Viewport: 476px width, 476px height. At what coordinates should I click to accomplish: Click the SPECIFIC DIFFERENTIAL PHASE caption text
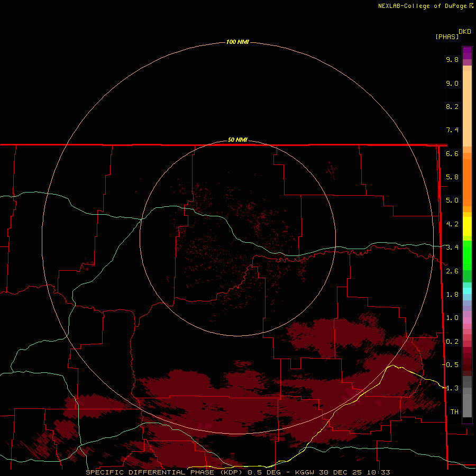pyautogui.click(x=150, y=472)
